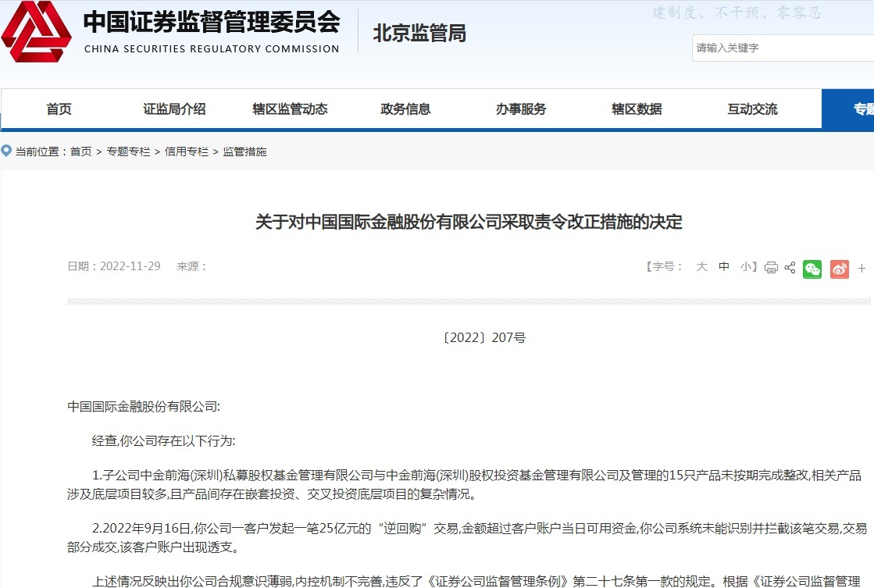Click the document number〔2022〕207号
Viewport: 874px width, 588px height.
pos(483,338)
